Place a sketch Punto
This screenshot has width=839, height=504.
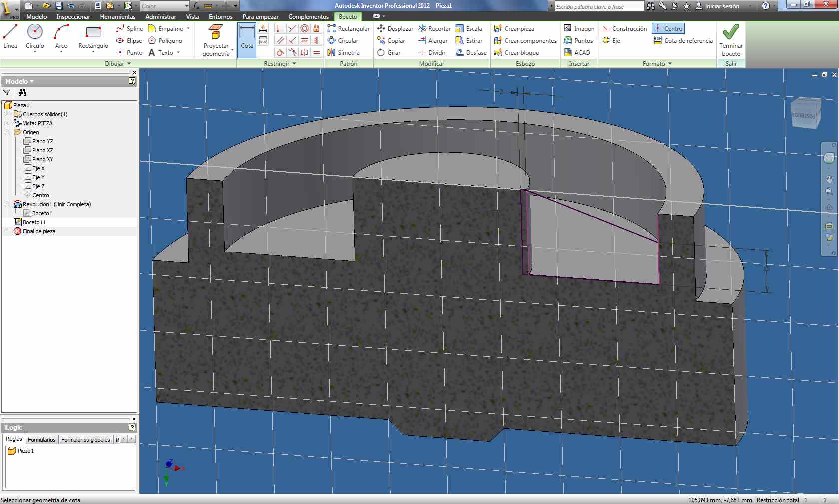(129, 52)
